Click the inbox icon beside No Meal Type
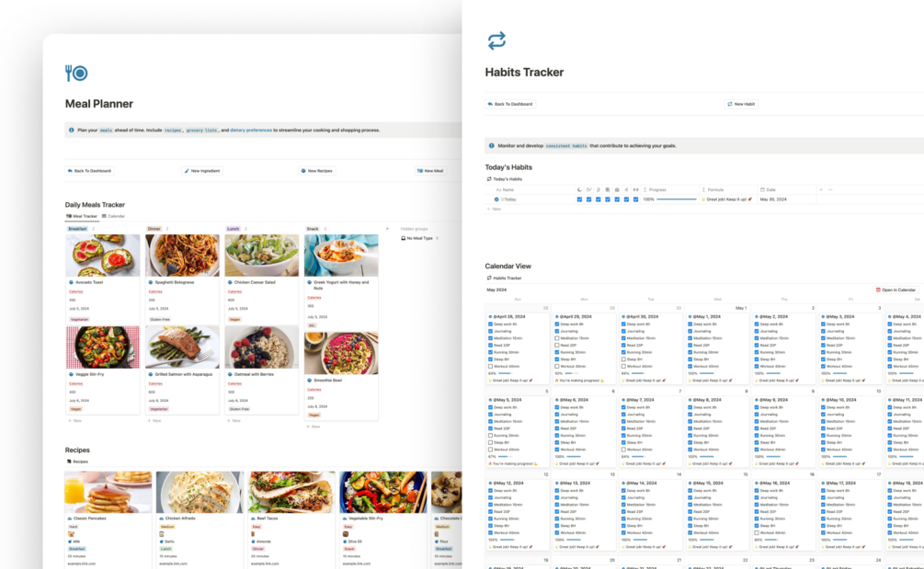924x569 pixels. [x=403, y=239]
